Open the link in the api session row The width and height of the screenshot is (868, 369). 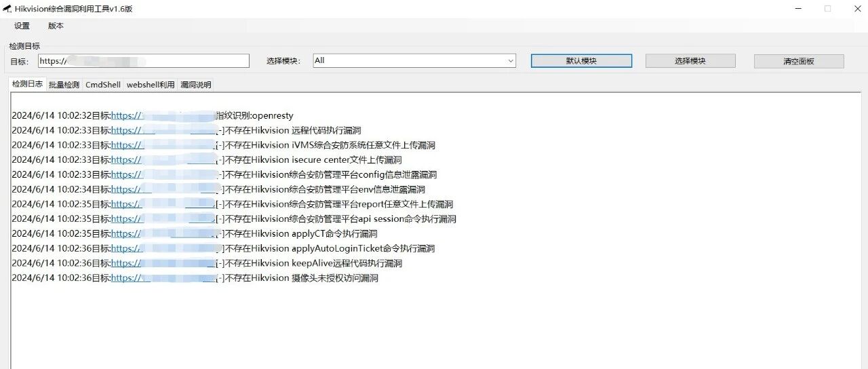(x=163, y=219)
